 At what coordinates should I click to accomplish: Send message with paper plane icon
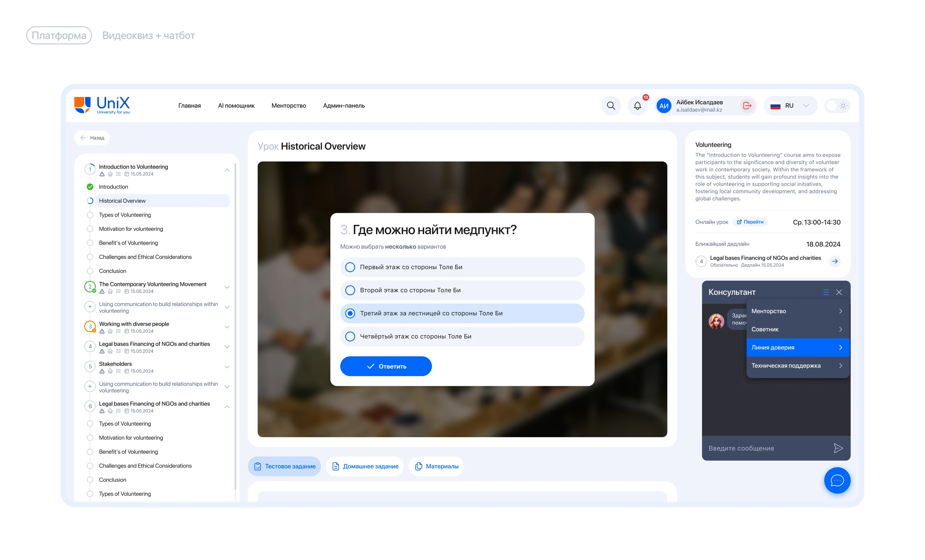click(838, 448)
